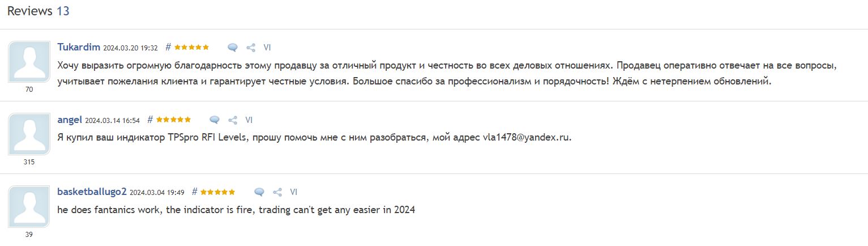Image resolution: width=868 pixels, height=246 pixels.
Task: Open Tukardim's profile via username link
Action: pos(79,47)
